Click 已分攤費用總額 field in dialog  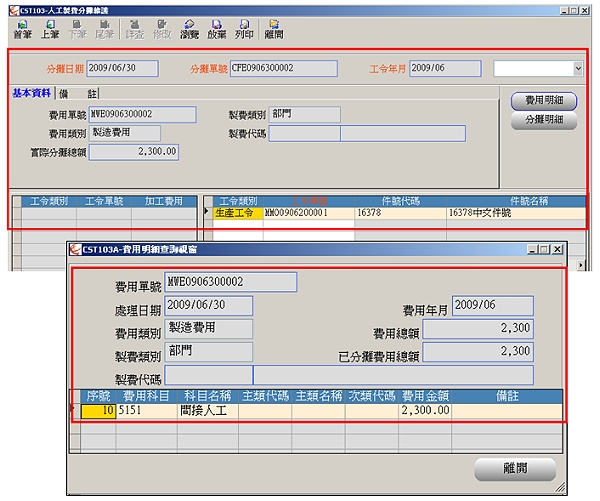(x=478, y=352)
